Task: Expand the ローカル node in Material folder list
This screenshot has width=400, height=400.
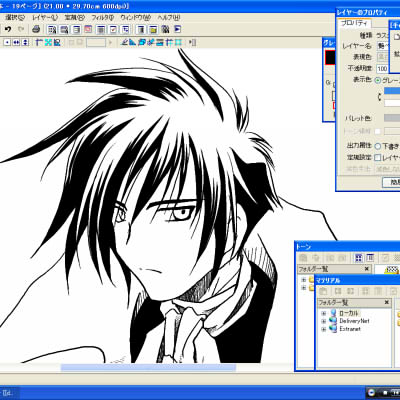Action: (x=323, y=313)
